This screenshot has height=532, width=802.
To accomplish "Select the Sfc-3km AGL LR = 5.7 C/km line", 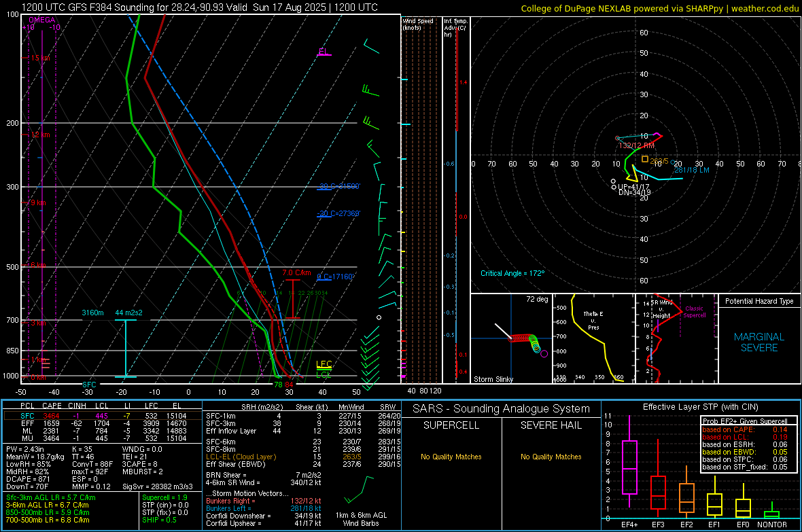I will (x=51, y=497).
